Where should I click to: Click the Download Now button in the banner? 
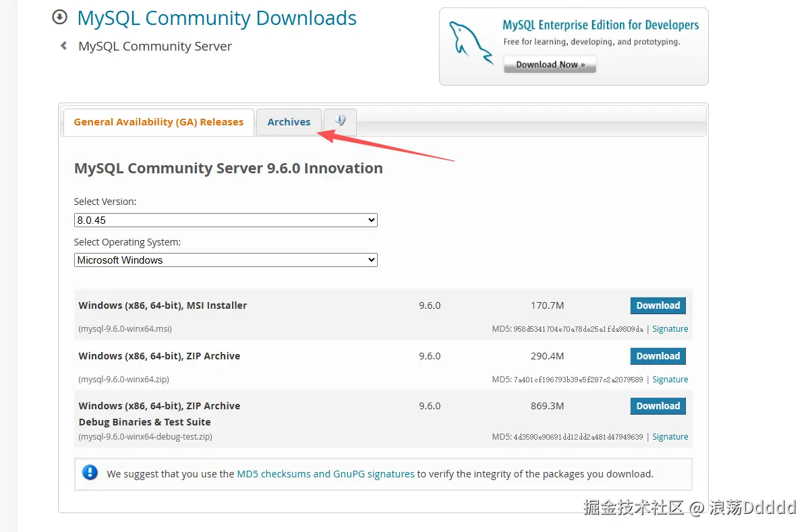(x=550, y=65)
